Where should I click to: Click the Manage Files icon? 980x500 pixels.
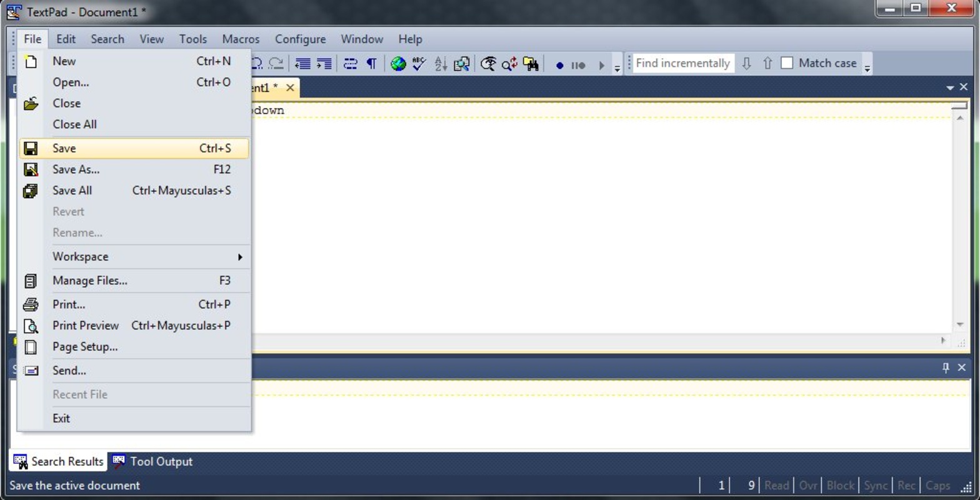pos(30,281)
